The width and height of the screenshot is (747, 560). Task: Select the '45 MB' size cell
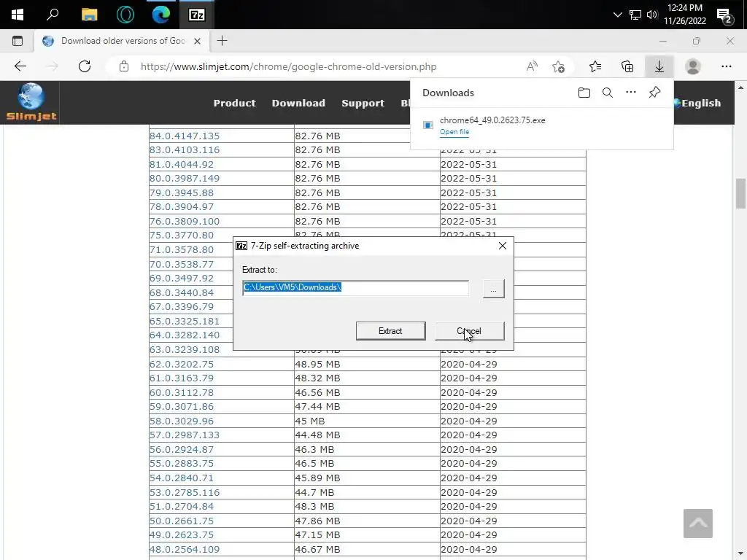367,421
